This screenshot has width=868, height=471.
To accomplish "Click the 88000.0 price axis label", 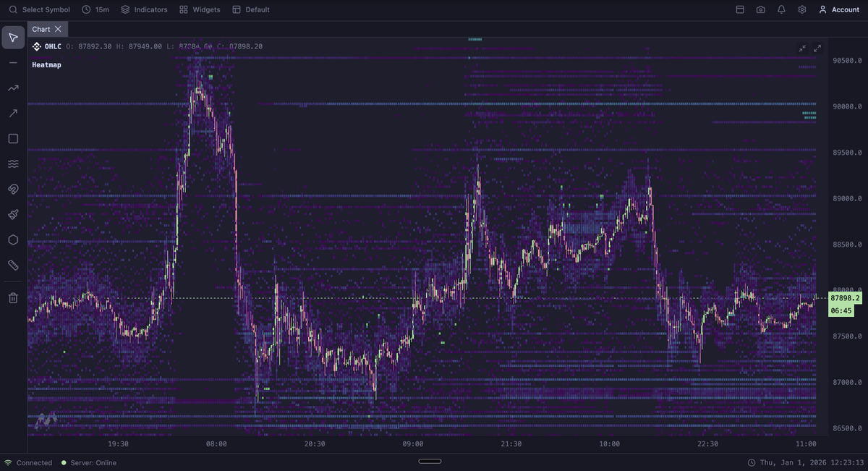I will pos(846,290).
